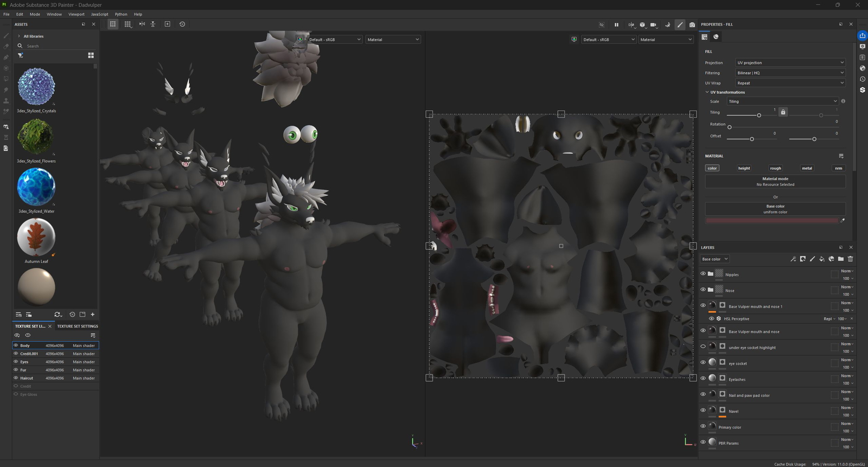Image resolution: width=868 pixels, height=467 pixels.
Task: Click the Base color uniform color button
Action: pos(775,208)
